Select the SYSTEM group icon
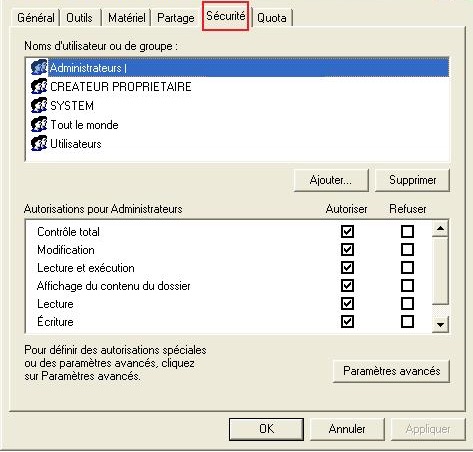 click(39, 105)
